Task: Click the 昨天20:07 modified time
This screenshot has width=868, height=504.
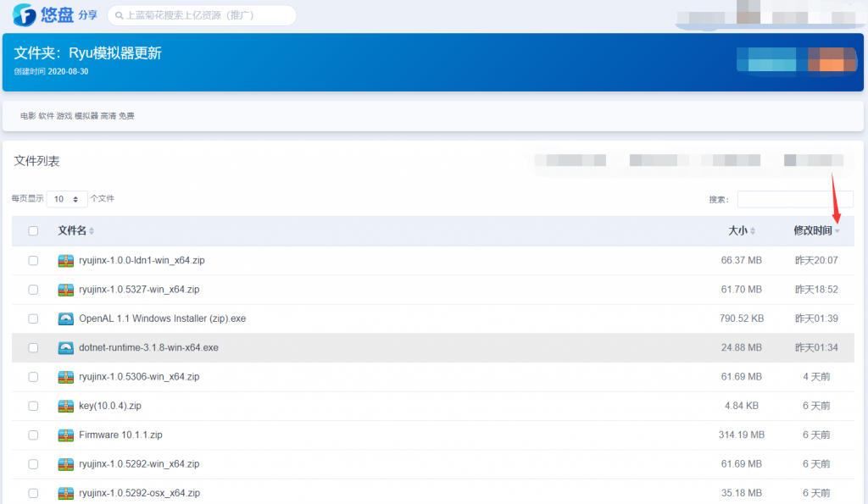Action: 816,261
